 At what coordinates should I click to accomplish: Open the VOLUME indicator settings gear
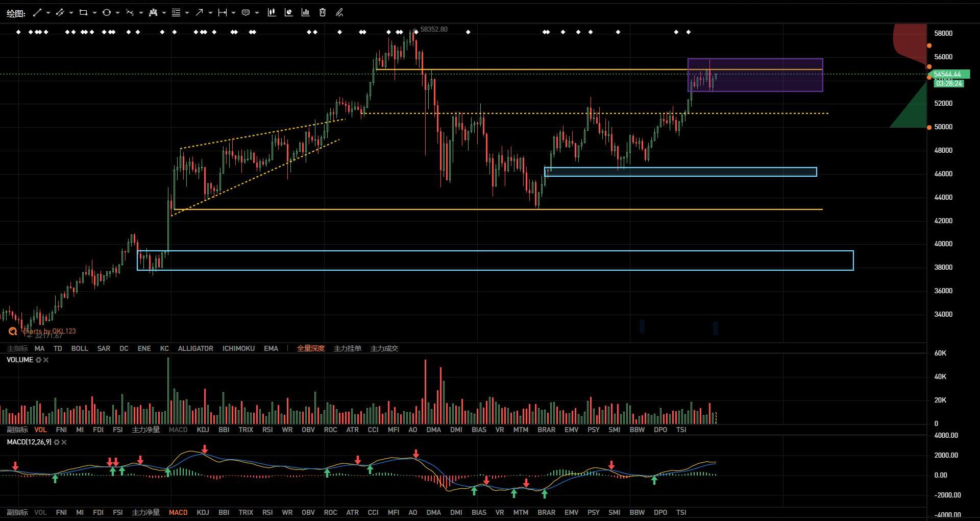[x=38, y=360]
